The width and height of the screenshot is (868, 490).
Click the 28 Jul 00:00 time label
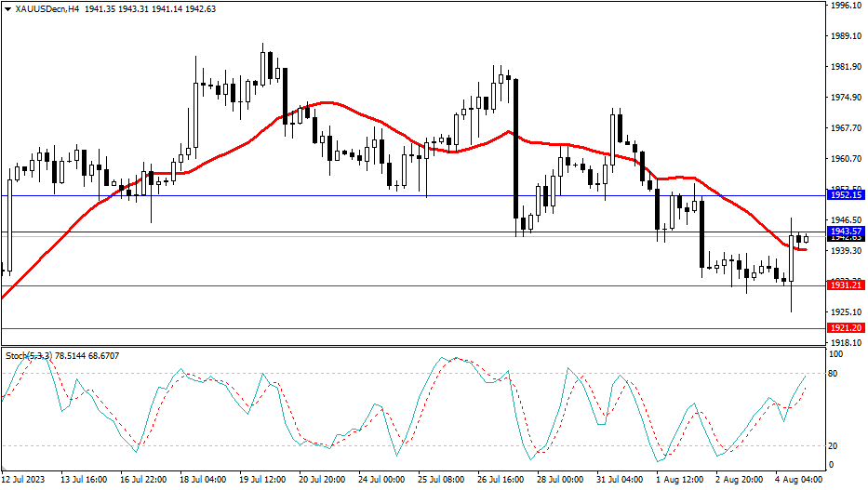click(561, 480)
